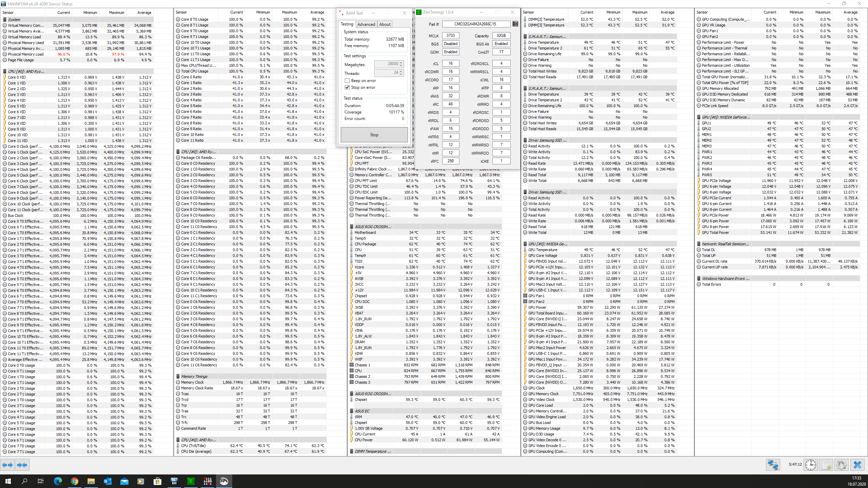Click the MCLK value box in ZenTimings

pyautogui.click(x=451, y=36)
